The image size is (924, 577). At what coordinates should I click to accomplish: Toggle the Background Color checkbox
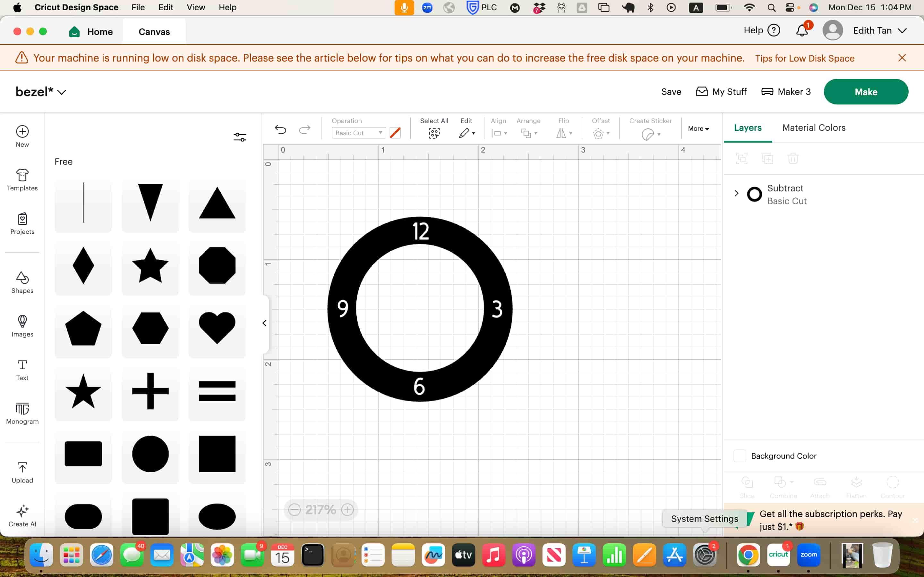pyautogui.click(x=740, y=456)
